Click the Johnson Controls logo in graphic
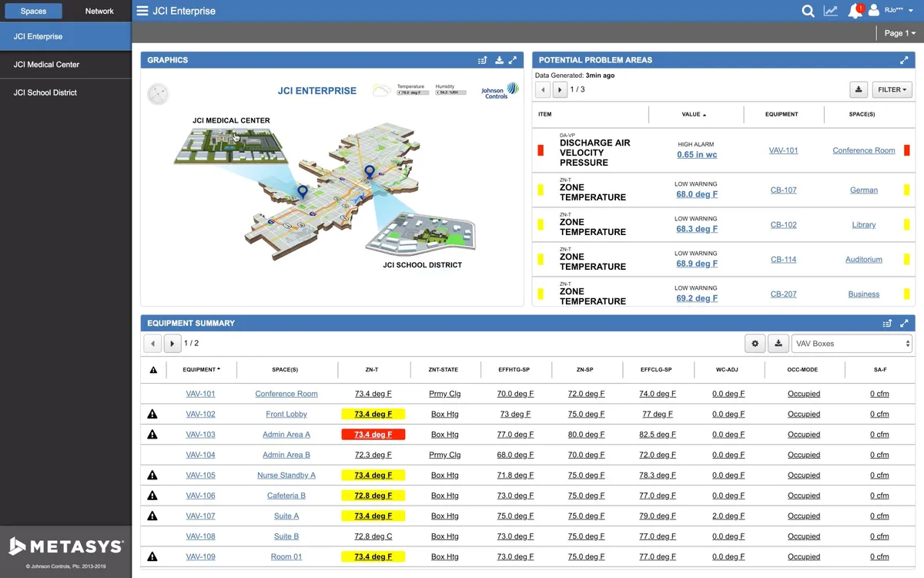The image size is (924, 578). point(500,91)
